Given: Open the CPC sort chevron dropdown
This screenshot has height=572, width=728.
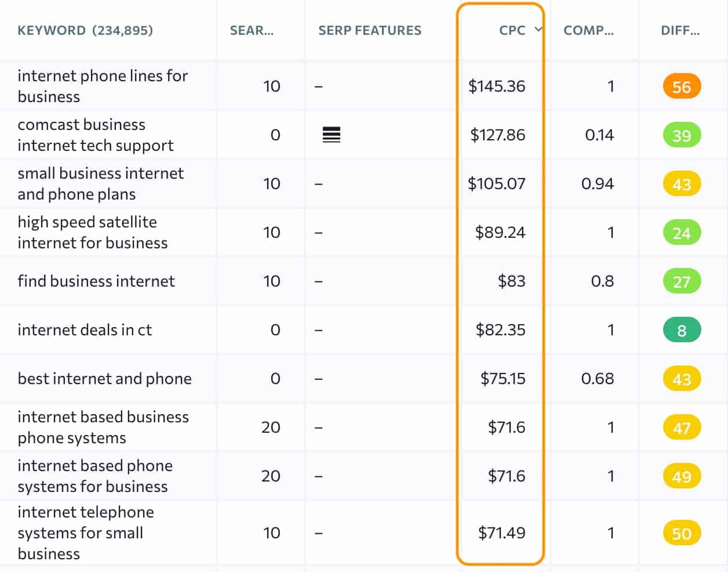Looking at the screenshot, I should (538, 30).
